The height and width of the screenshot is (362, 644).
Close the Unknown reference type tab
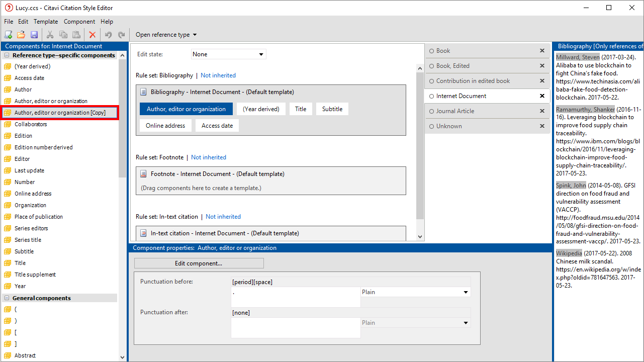[x=542, y=126]
